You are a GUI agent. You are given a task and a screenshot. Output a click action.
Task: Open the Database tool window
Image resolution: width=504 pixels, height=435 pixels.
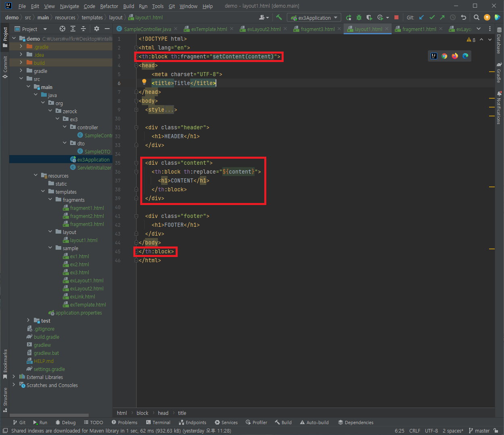point(499,40)
